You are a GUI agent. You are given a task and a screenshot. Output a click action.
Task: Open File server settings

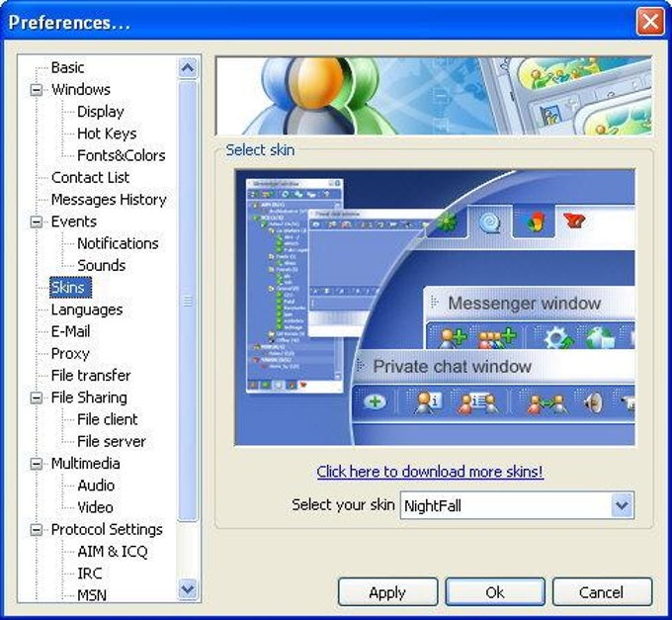pos(111,442)
